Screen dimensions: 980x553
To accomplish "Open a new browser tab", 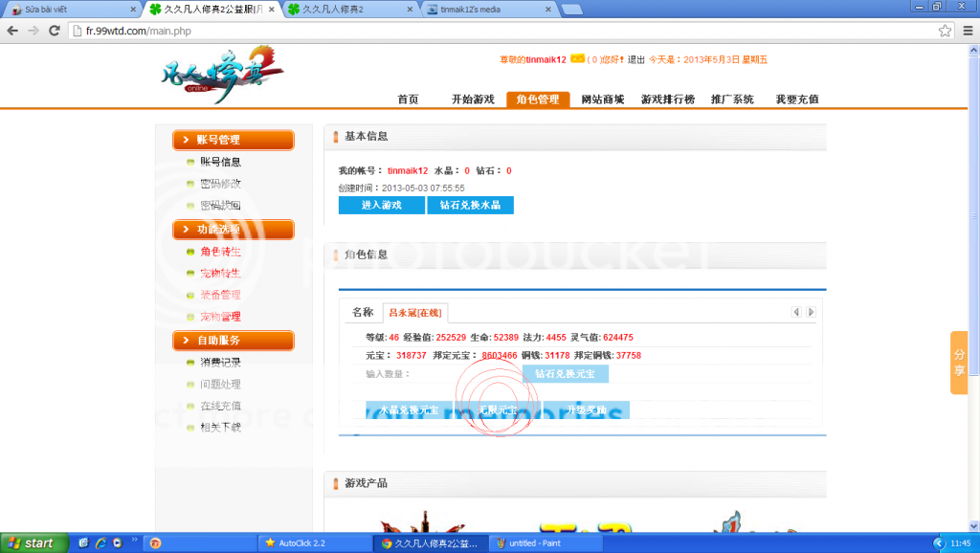I will [x=572, y=10].
